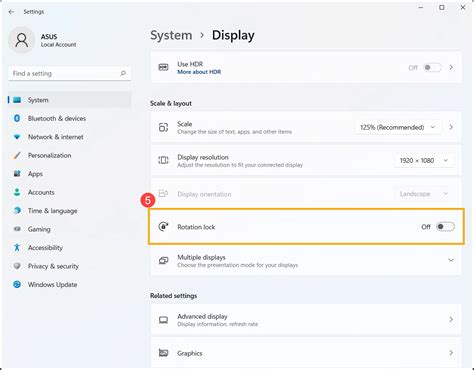474x370 pixels.
Task: Click the Find a setting search box
Action: [69, 73]
